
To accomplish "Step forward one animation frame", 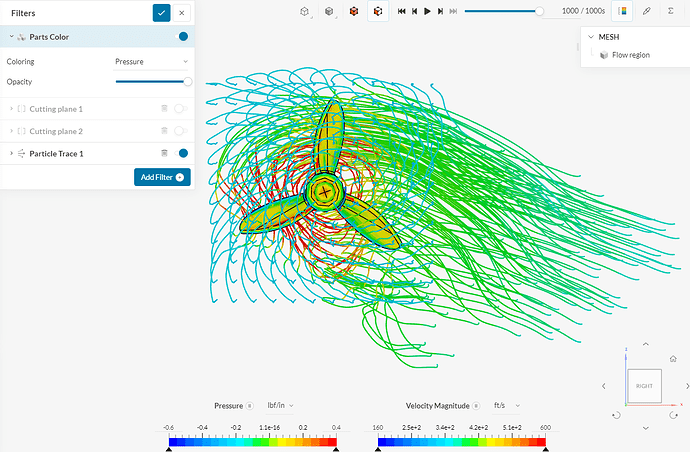I will tap(440, 11).
